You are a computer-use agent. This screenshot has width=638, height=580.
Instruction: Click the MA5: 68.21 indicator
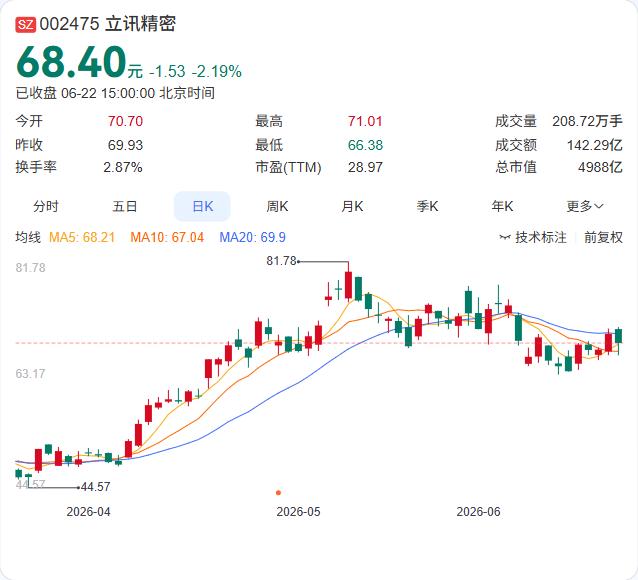[x=82, y=237]
